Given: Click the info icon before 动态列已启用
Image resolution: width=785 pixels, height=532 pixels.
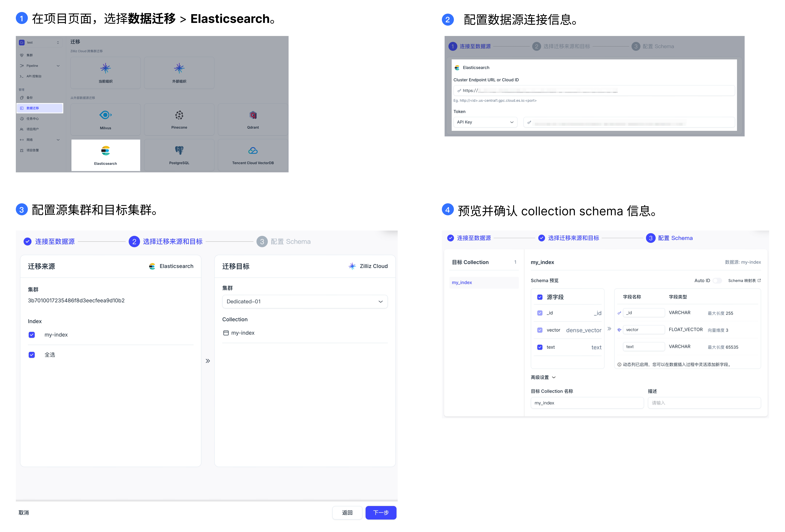Looking at the screenshot, I should 619,364.
